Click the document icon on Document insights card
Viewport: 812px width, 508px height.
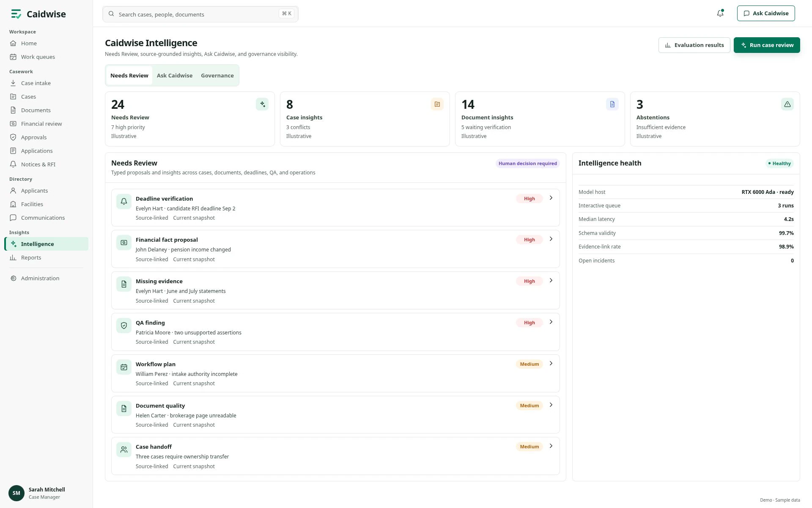[x=612, y=104]
